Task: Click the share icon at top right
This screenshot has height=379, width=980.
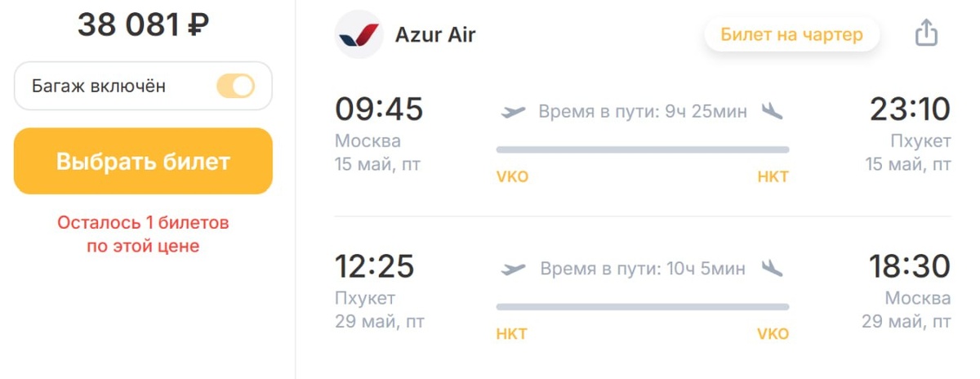Action: tap(925, 33)
